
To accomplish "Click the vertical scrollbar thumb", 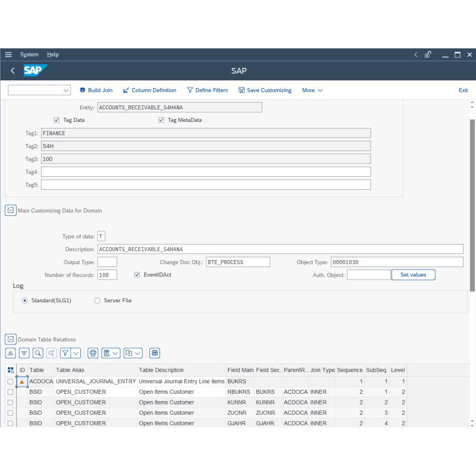I will 472,205.
